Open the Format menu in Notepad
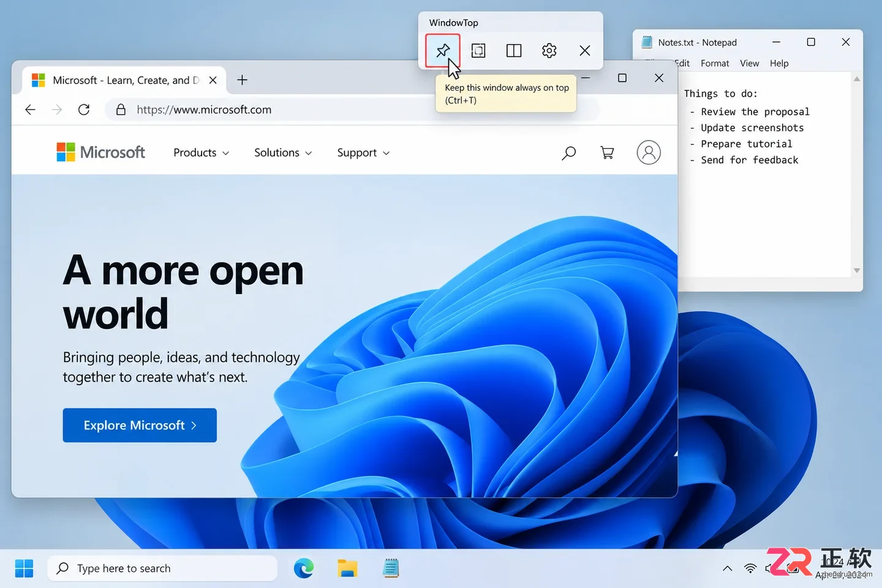Screen dimensions: 882x588 click(x=715, y=63)
